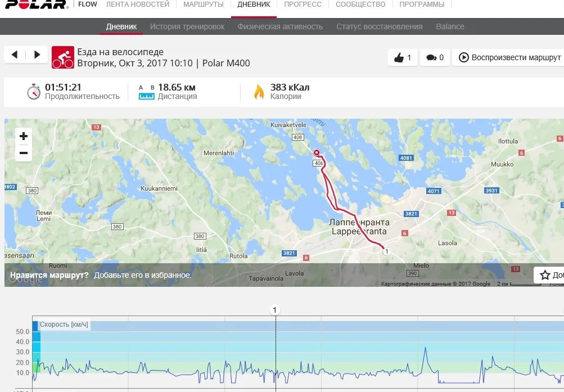Click the stopwatch duration icon

click(33, 92)
